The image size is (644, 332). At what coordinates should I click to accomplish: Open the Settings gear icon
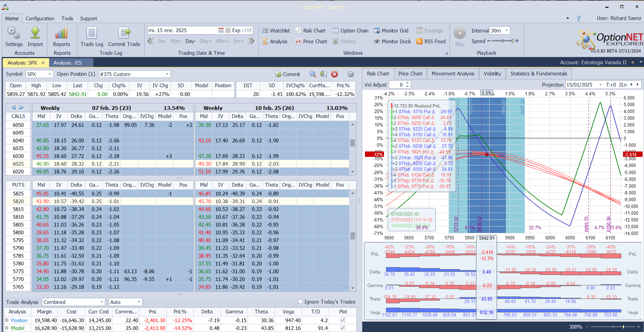click(x=14, y=33)
